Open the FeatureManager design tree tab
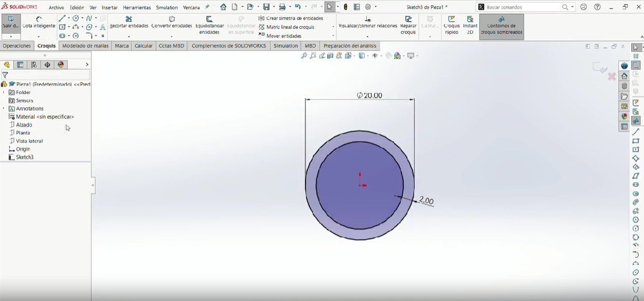The height and width of the screenshot is (301, 644). pyautogui.click(x=7, y=65)
